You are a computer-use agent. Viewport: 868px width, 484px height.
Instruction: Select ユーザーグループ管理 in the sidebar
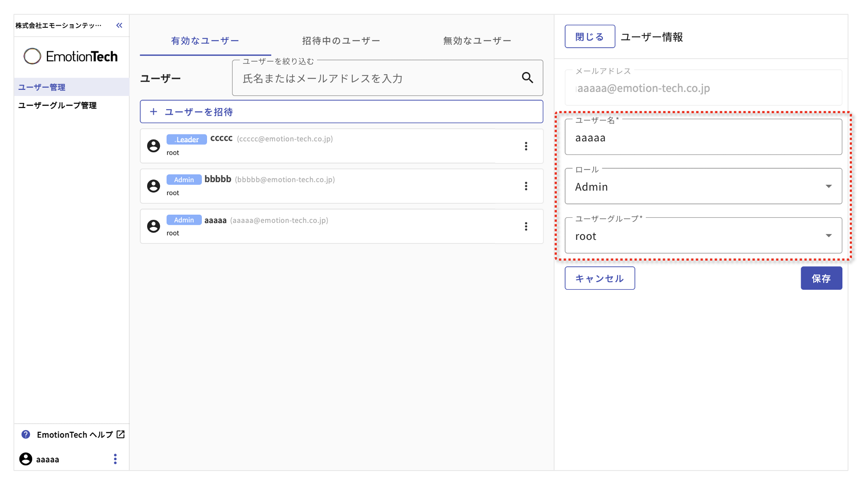click(x=57, y=105)
